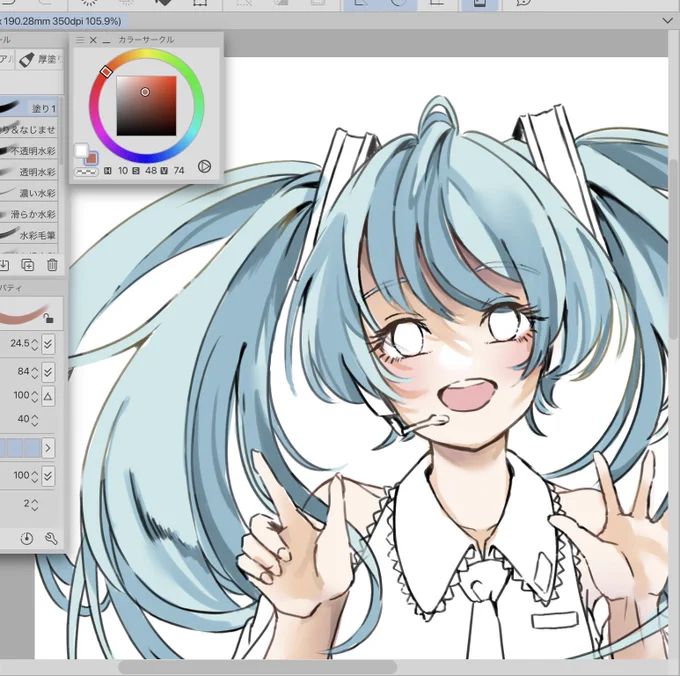Click the horizontal canvas scrollbar
680x676 pixels.
point(258,667)
